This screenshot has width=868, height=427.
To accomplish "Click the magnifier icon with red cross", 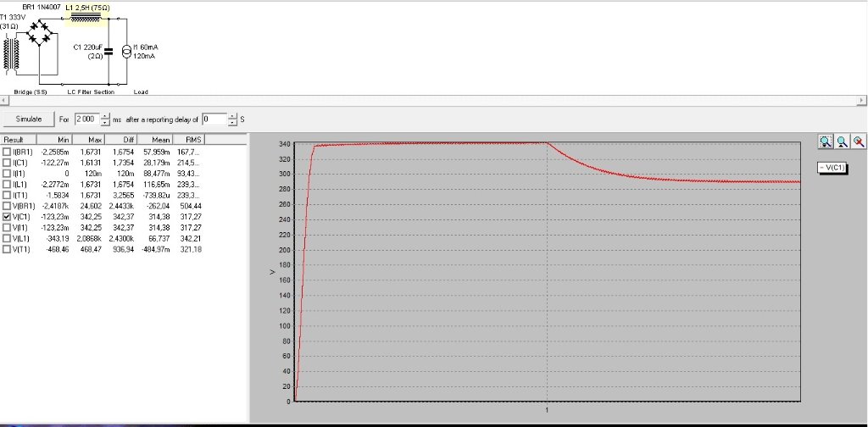I will [x=859, y=142].
